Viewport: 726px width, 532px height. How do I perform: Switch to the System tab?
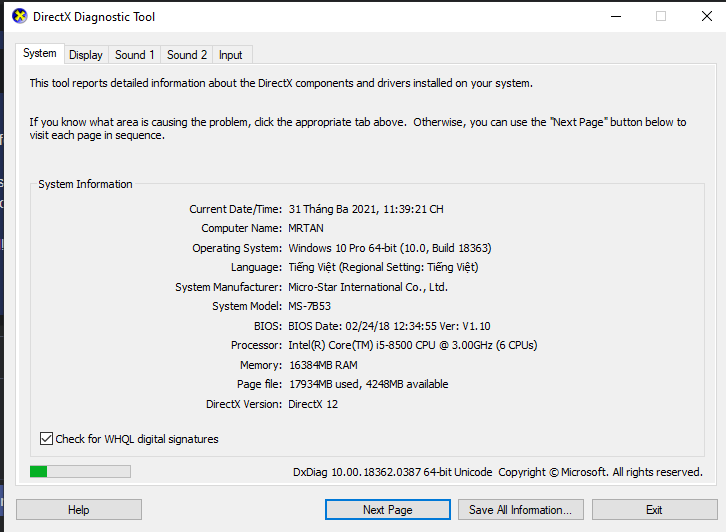tap(40, 53)
